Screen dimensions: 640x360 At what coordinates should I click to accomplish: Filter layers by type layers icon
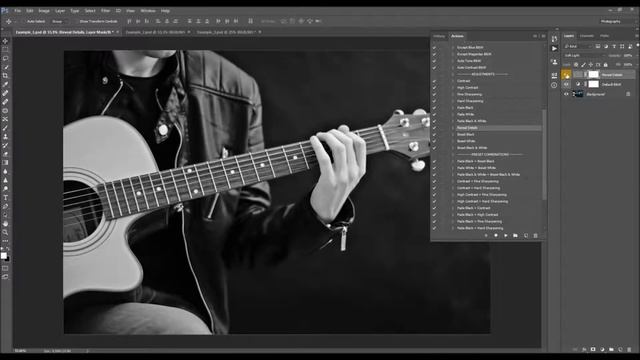point(614,47)
